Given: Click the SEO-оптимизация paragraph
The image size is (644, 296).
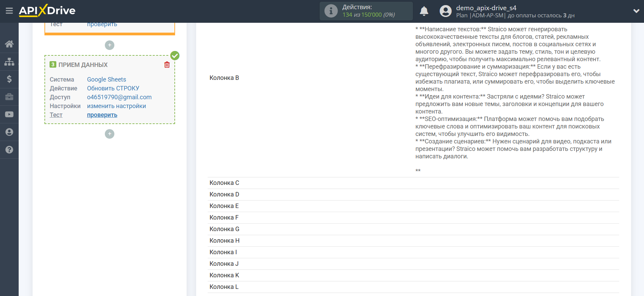Looking at the screenshot, I should click(510, 126).
